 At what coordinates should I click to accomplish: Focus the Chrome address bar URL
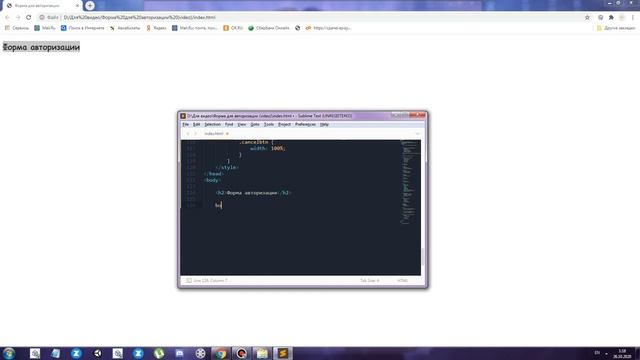coord(140,18)
